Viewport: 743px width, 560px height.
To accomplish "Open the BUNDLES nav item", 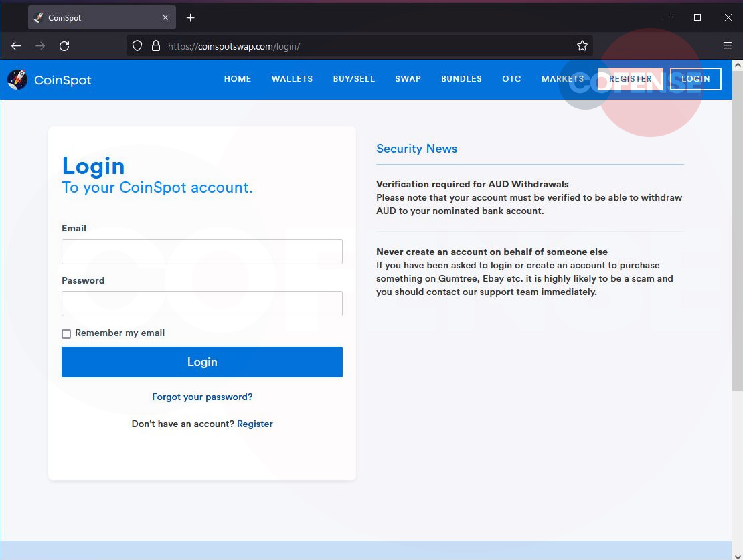I will (462, 79).
